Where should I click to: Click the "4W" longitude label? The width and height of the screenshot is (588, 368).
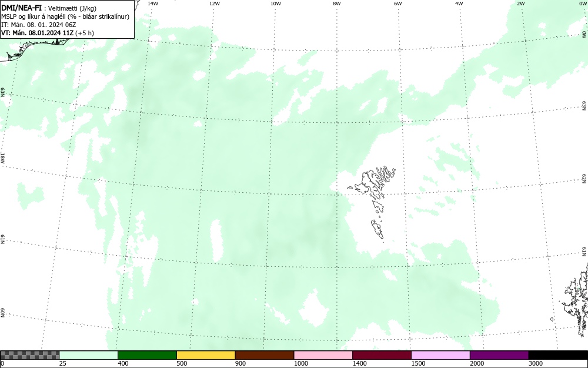pos(459,4)
